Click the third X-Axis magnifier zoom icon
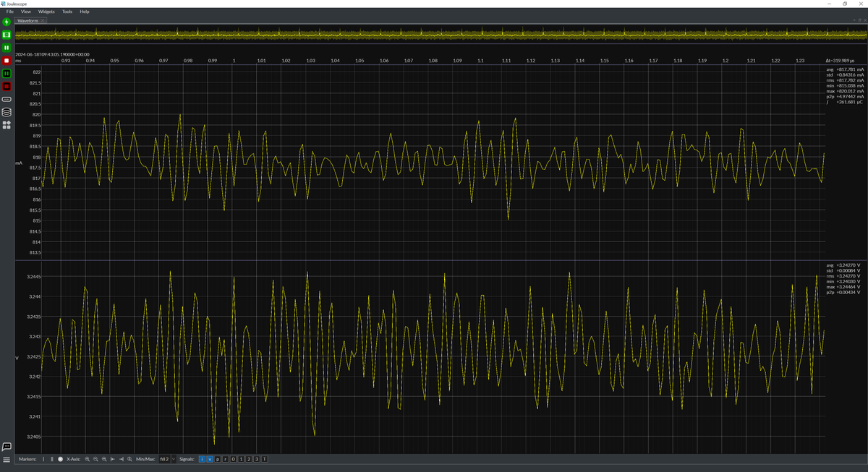The image size is (868, 472). (x=104, y=459)
